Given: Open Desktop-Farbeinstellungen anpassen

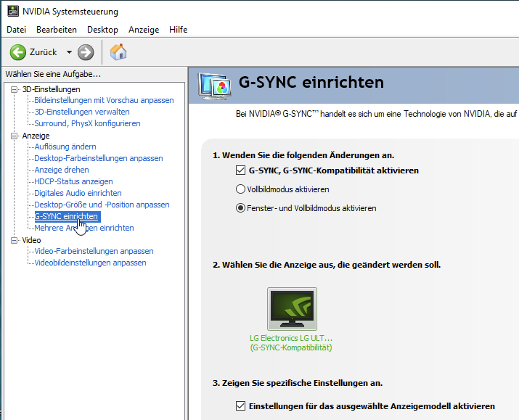Looking at the screenshot, I should click(x=99, y=158).
